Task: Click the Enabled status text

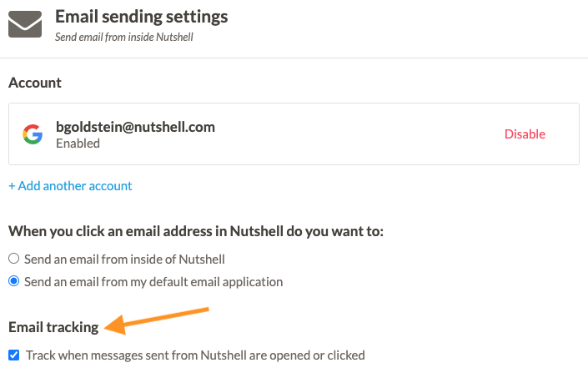Action: 78,144
